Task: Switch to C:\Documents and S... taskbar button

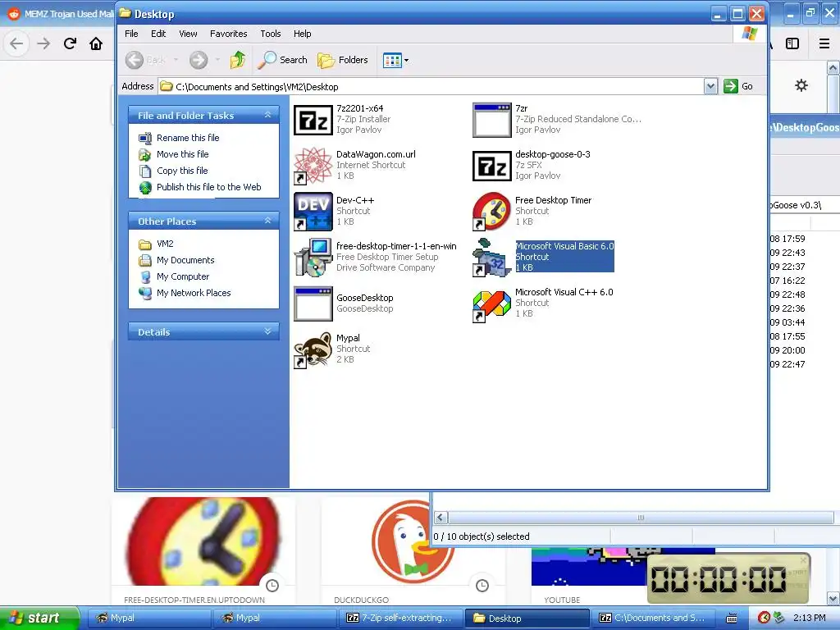Action: coord(652,618)
